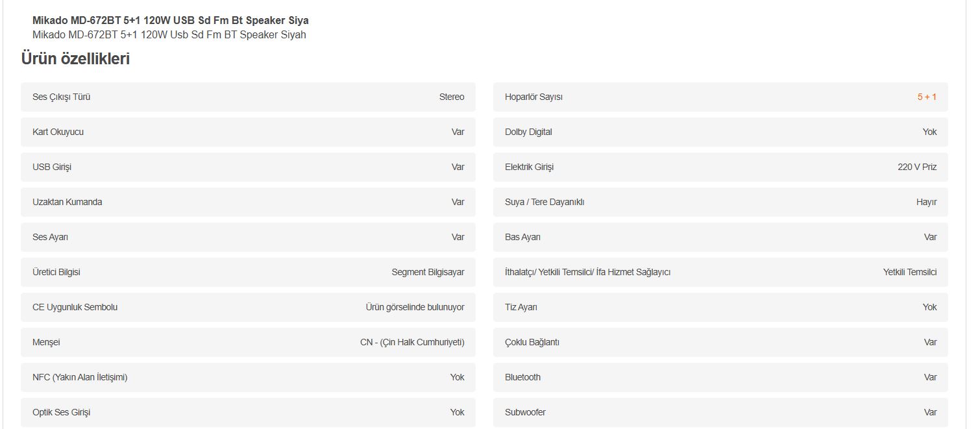Select the "Uzaktan Kumanda" row
The height and width of the screenshot is (429, 980).
click(248, 202)
